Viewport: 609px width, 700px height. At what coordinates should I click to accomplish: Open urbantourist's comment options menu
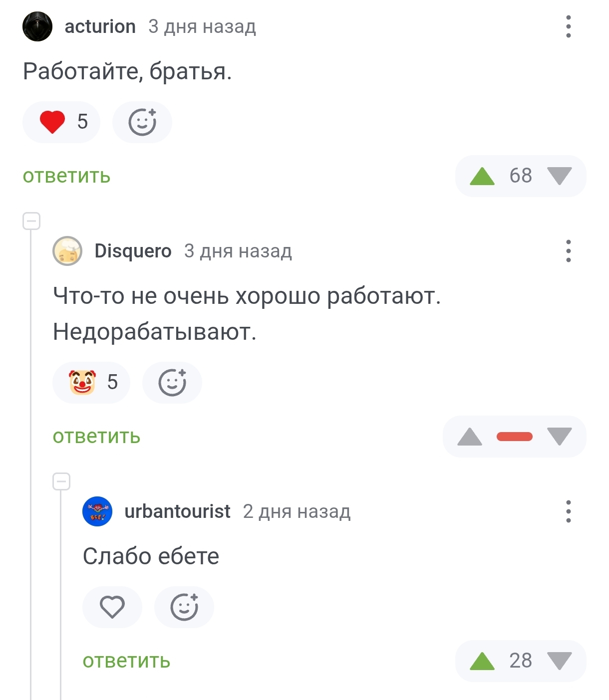568,511
